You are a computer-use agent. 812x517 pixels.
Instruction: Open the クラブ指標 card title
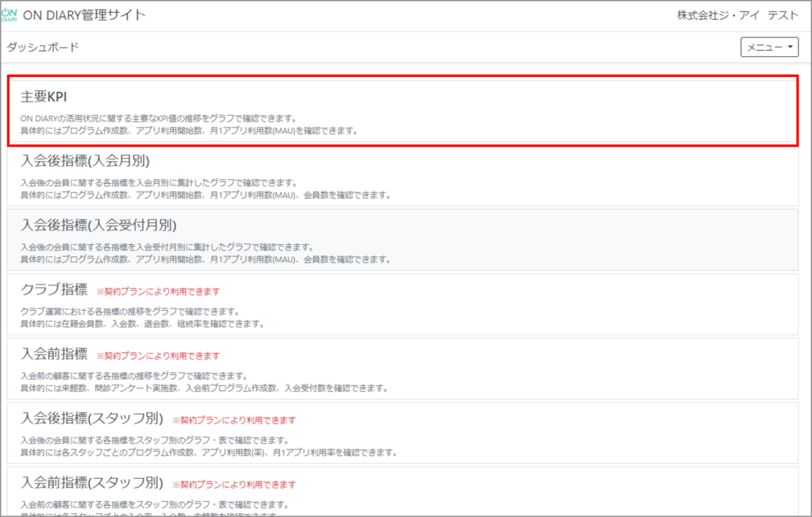click(54, 290)
